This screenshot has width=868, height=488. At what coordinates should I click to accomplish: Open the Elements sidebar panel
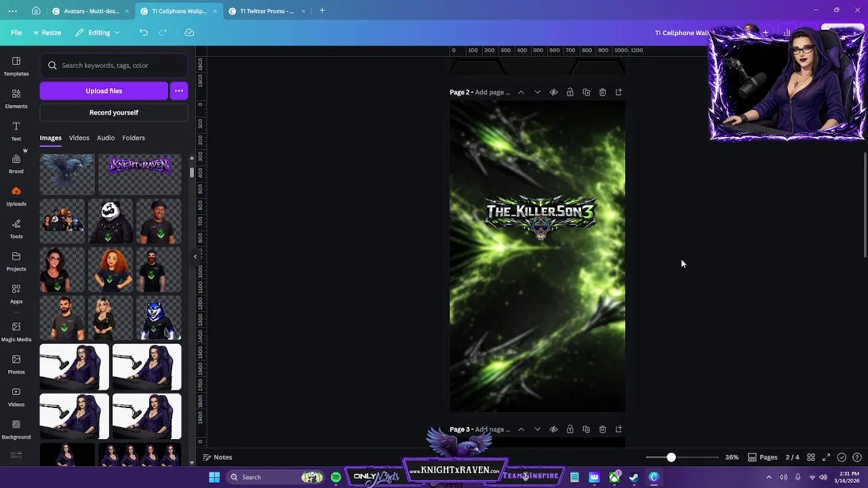pos(16,98)
